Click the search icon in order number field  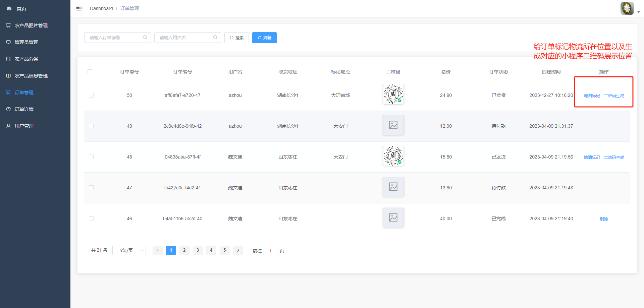[145, 38]
